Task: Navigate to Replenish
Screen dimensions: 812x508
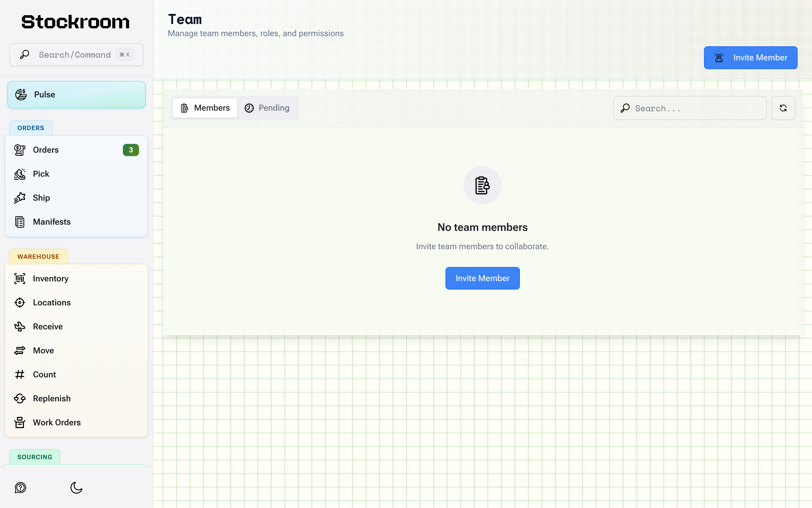Action: pyautogui.click(x=76, y=398)
